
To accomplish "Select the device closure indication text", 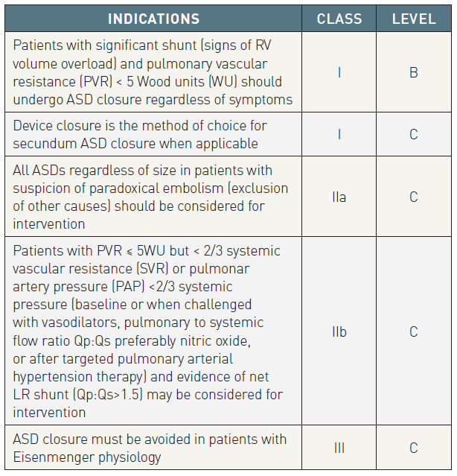I will click(140, 134).
